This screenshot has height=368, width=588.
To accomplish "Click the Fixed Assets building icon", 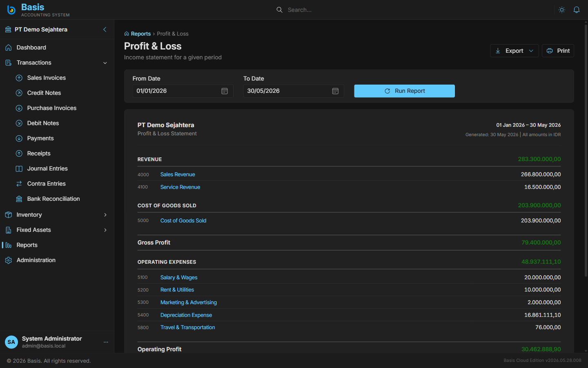I will (x=8, y=230).
